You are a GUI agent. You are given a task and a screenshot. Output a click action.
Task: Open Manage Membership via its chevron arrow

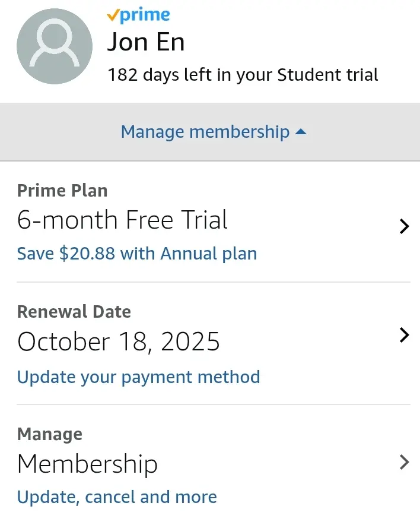coord(405,462)
